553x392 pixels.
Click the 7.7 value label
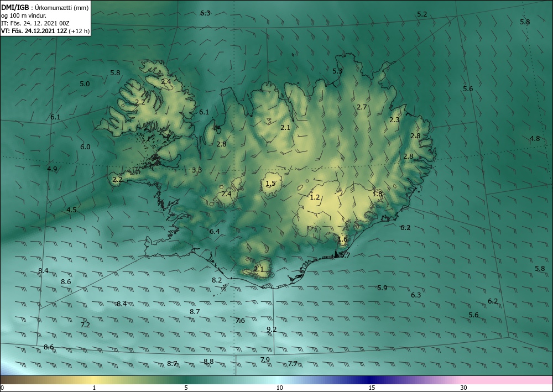coord(293,364)
